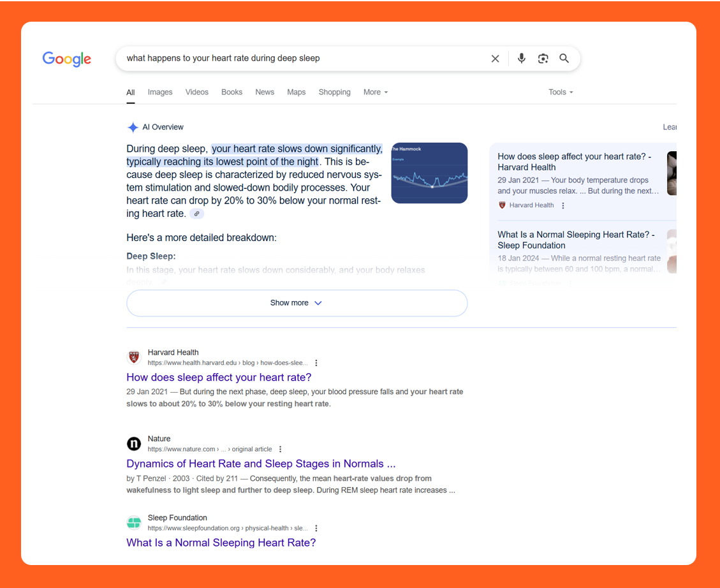This screenshot has height=588, width=720.
Task: Click 'Here's a more detailed breakdown:' text
Action: 202,238
